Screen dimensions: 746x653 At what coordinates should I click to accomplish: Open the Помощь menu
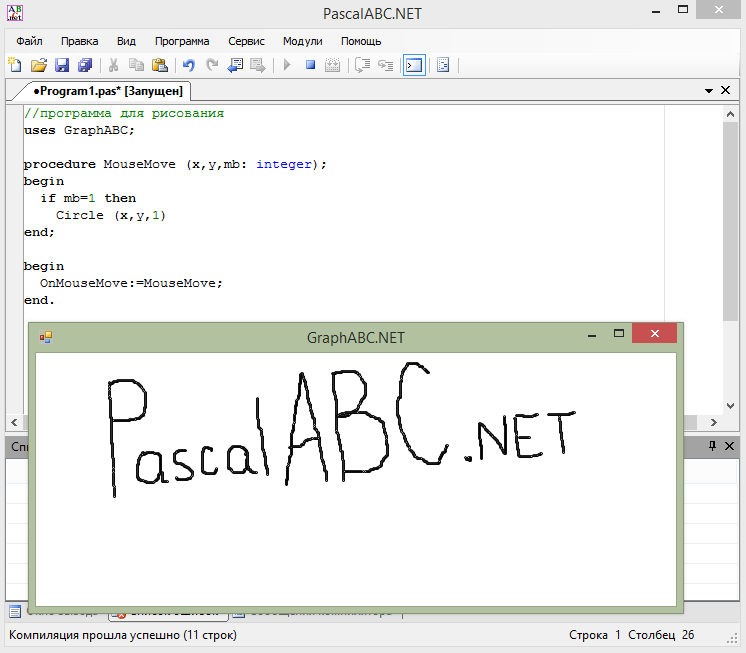[x=361, y=41]
